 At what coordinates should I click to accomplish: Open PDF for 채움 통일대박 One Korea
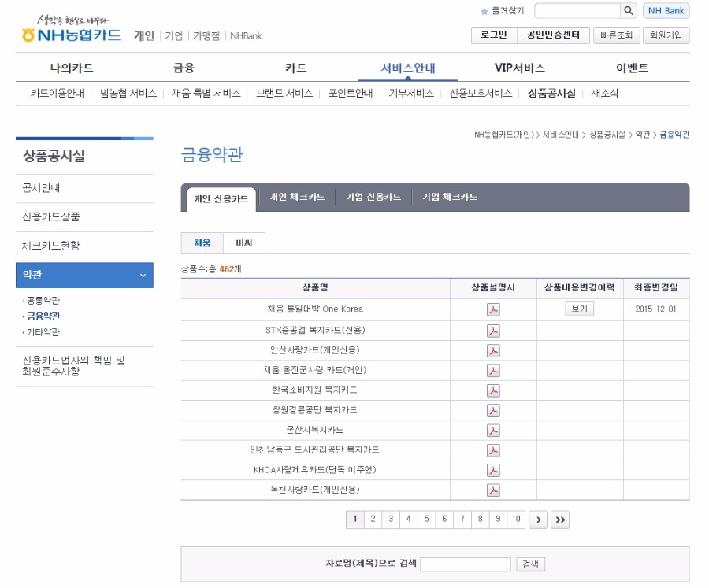click(x=493, y=309)
